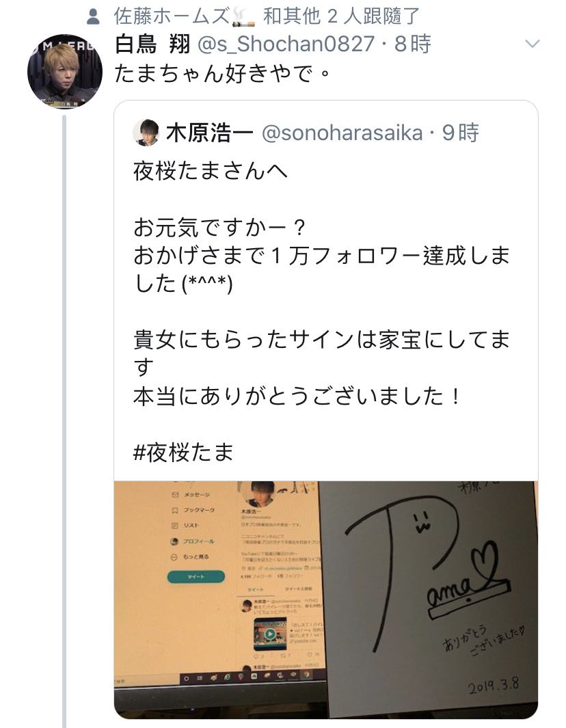
Task: Click the 木原浩一 name in quoted tweet
Action: pos(210,133)
